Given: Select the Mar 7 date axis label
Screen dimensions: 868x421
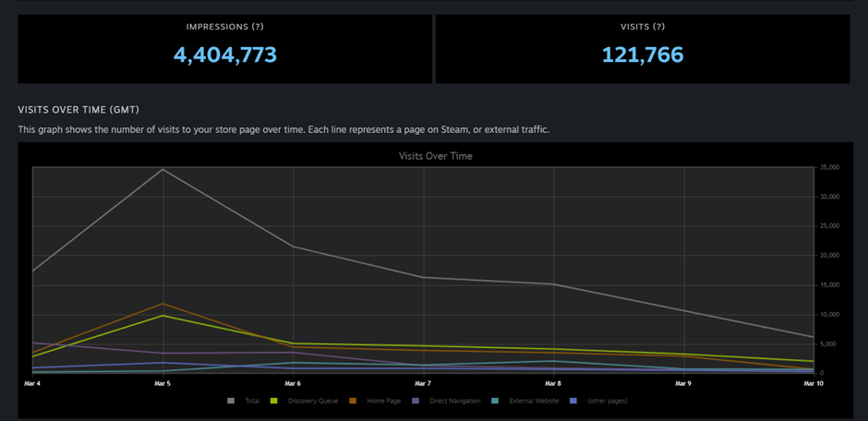Looking at the screenshot, I should [x=423, y=382].
